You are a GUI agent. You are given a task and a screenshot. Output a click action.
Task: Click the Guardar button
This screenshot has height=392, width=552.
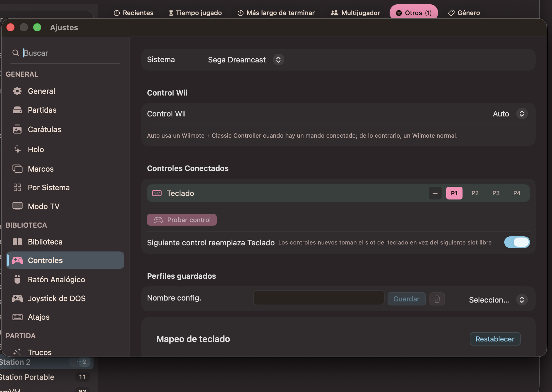pyautogui.click(x=406, y=299)
